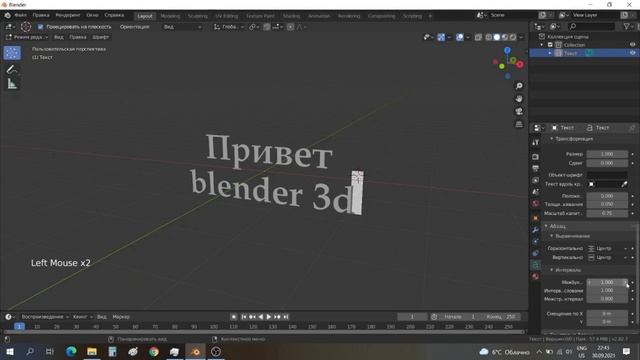Select the Annotate pencil tool
640x360 pixels.
[x=11, y=69]
